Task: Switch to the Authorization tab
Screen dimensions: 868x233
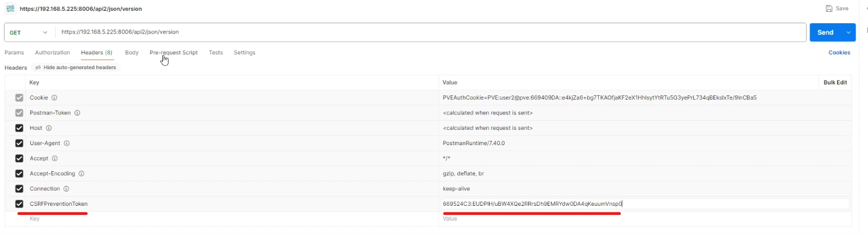Action: [52, 53]
